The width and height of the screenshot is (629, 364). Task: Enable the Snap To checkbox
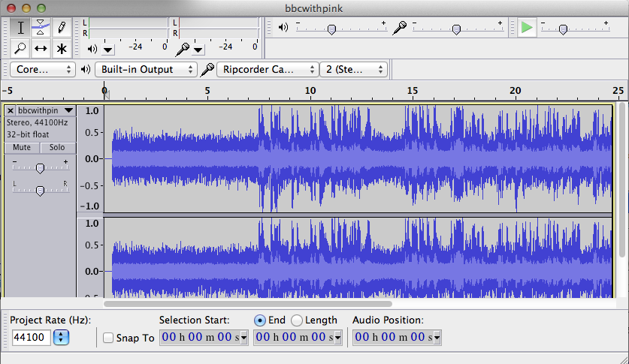(108, 338)
